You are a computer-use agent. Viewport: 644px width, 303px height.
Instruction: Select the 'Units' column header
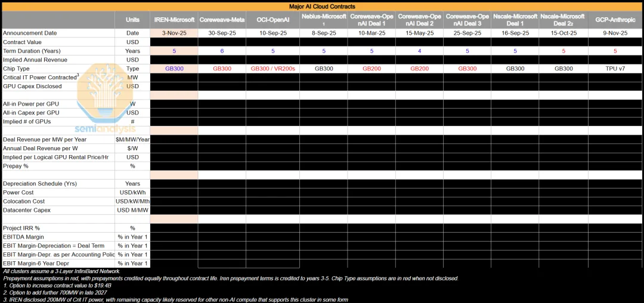pyautogui.click(x=132, y=19)
